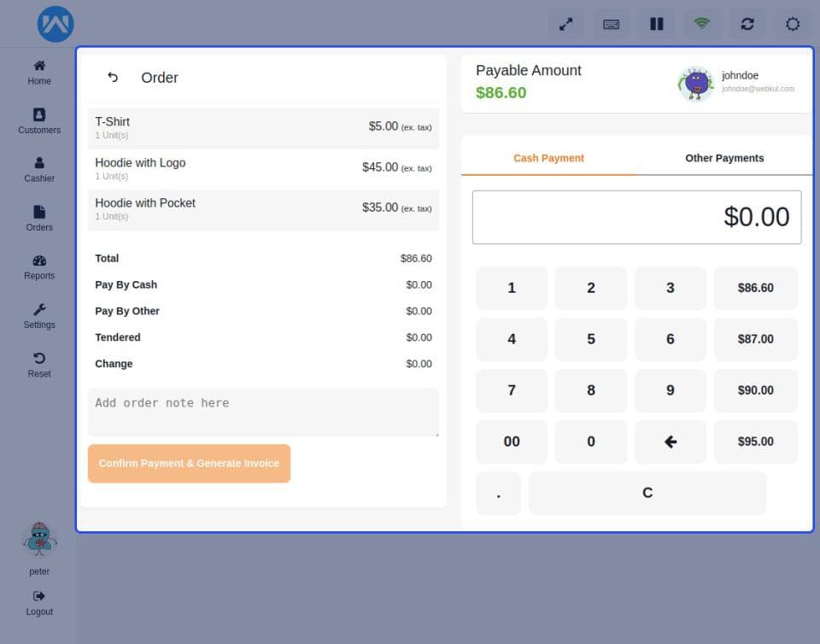Screen dimensions: 820x644
Task: Click the Tendered label
Action: click(x=118, y=337)
